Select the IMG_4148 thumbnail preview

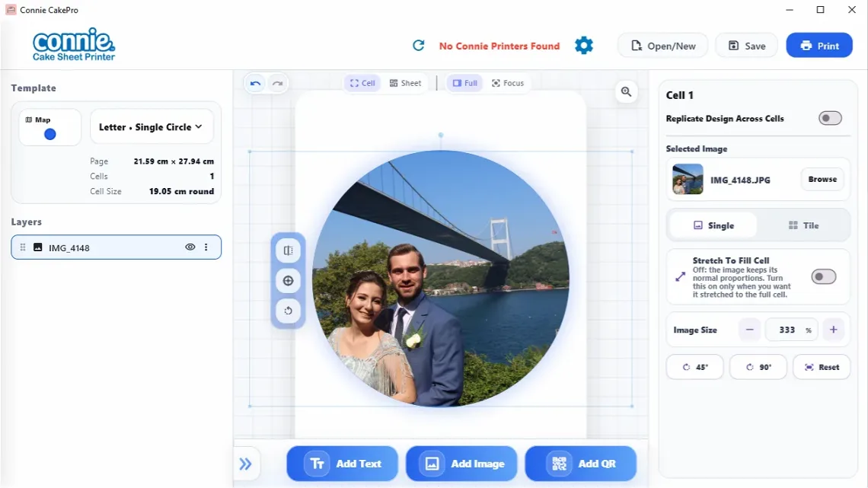688,179
